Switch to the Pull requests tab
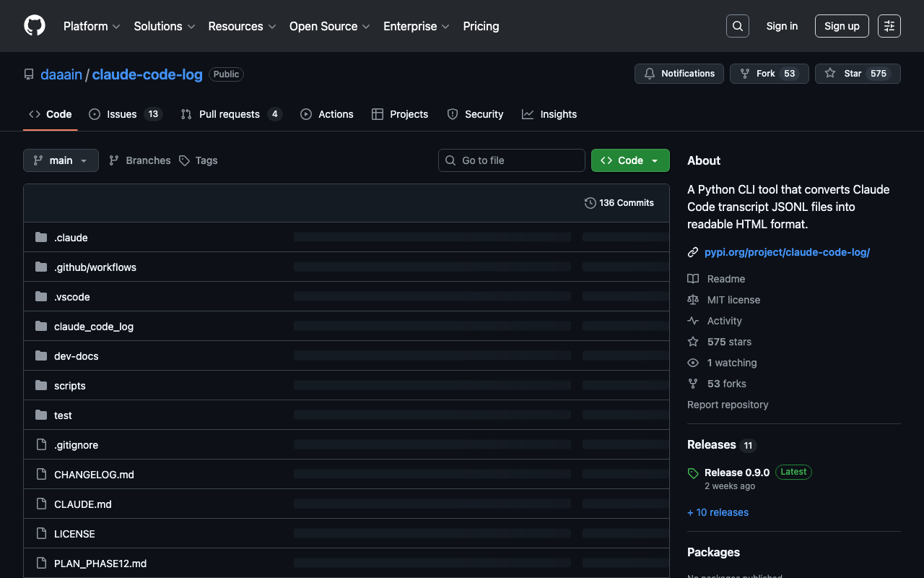 (230, 114)
